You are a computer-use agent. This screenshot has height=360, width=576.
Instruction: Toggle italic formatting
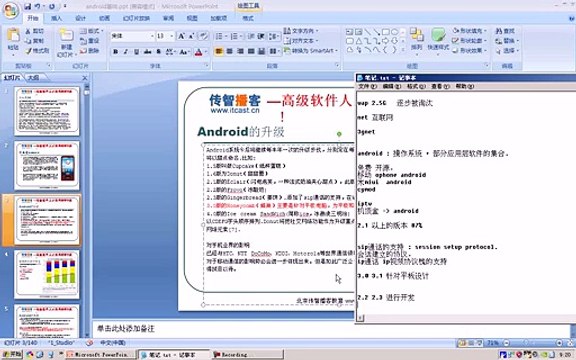tap(126, 52)
